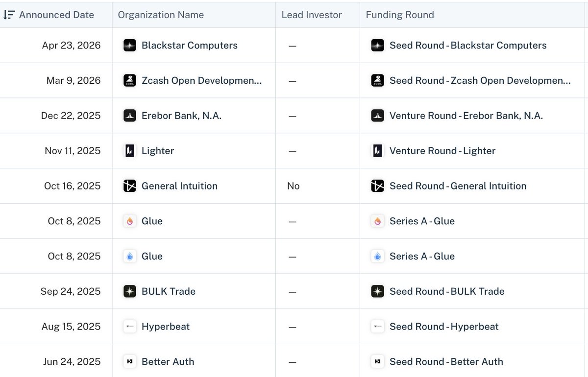Click the Better Auth logo in Funding Round column
Image resolution: width=588 pixels, height=377 pixels.
377,362
